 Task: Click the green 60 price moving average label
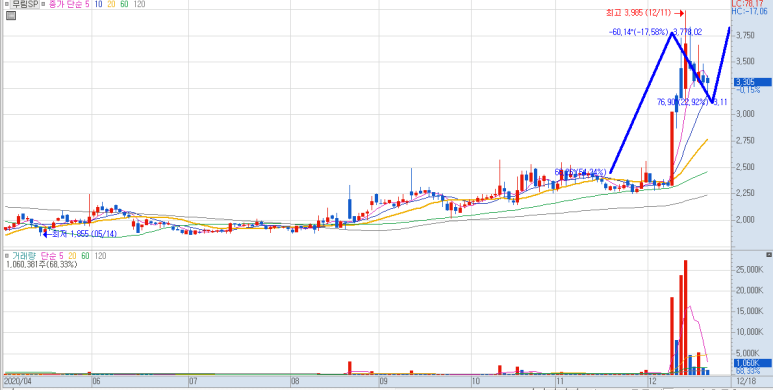tap(125, 4)
